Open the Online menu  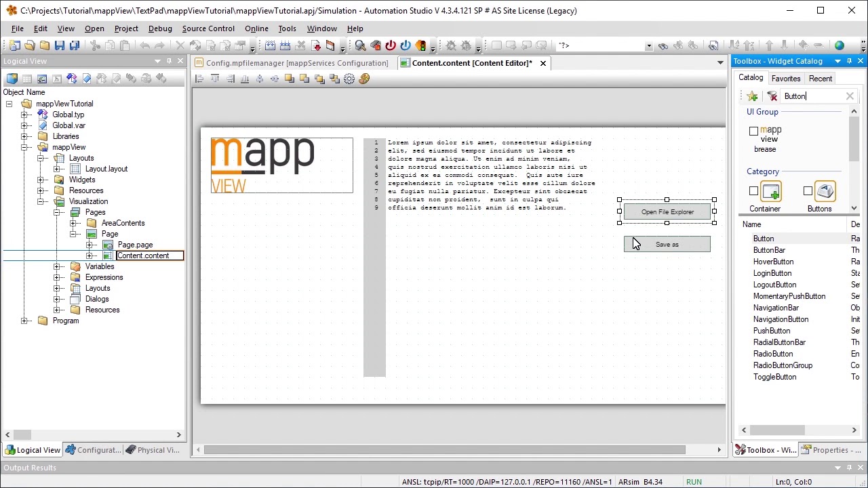(256, 28)
